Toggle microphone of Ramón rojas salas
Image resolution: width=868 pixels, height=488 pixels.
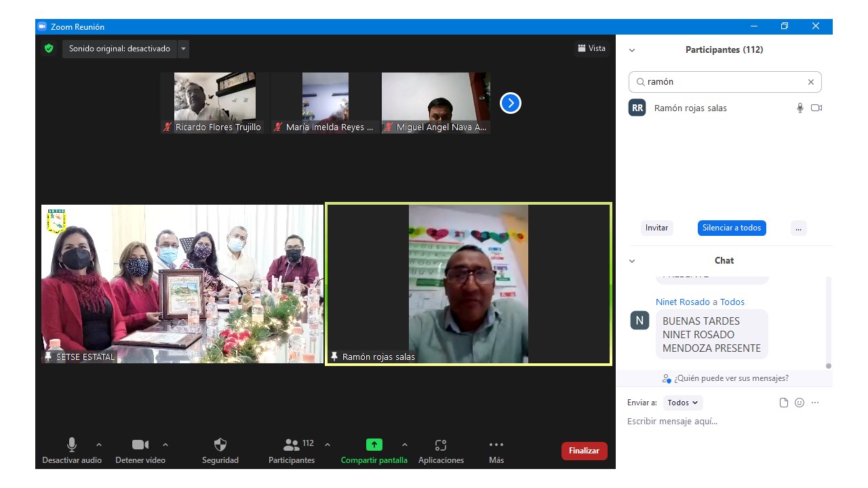pos(800,108)
